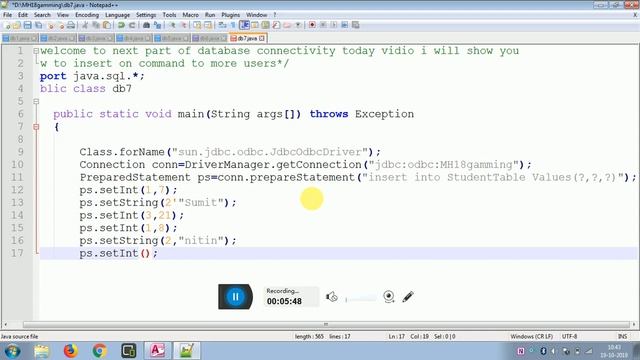Collapse the class fold on line 5
Image resolution: width=640 pixels, height=360 pixels.
click(x=36, y=101)
